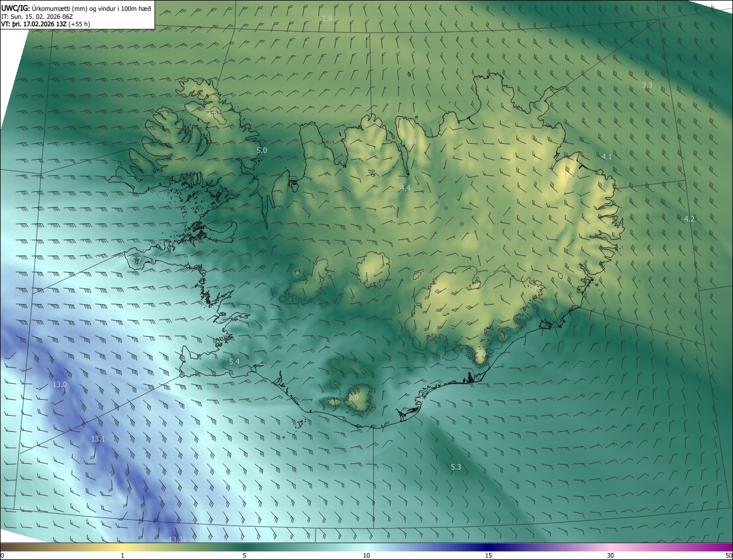Click the legend tick labelled 30

(610, 555)
